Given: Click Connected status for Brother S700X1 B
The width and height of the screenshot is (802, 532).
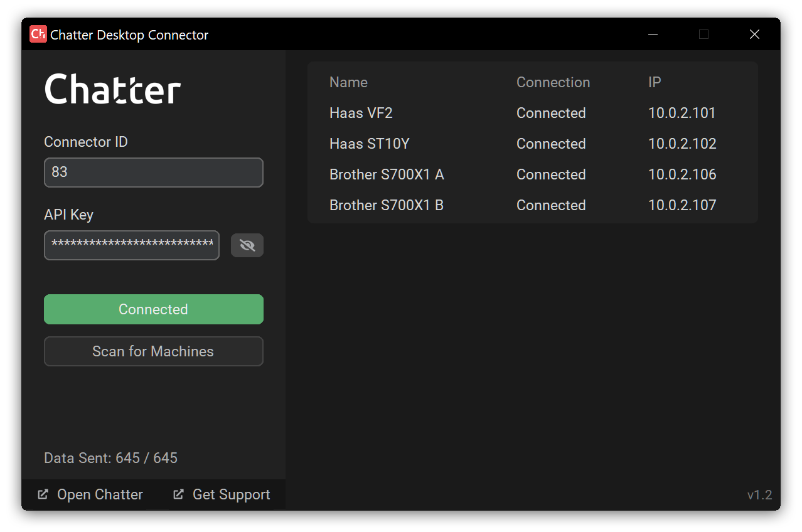Looking at the screenshot, I should (551, 205).
